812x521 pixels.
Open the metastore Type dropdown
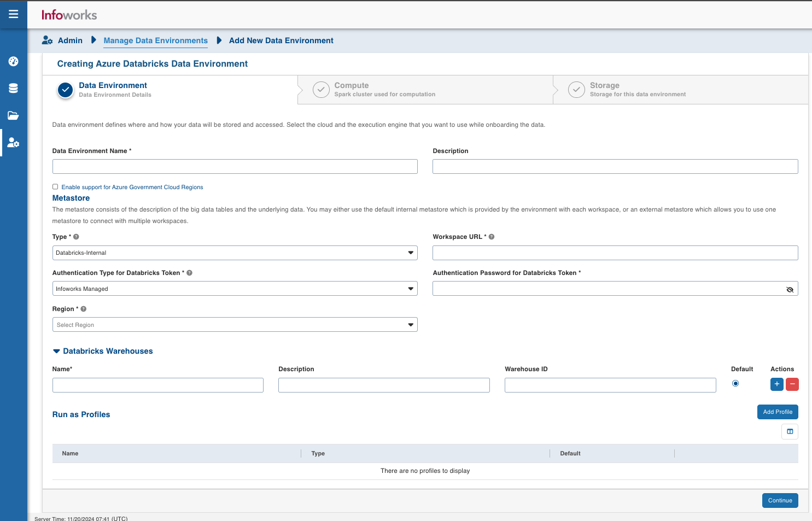(235, 253)
